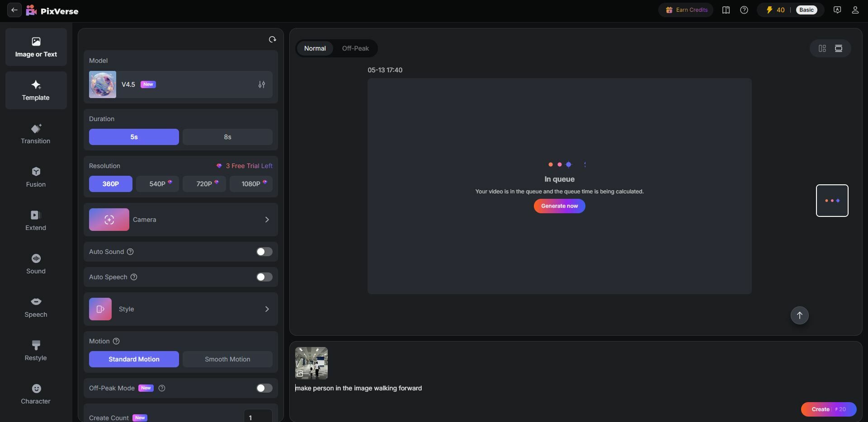Open the Extend video tool
Viewport: 868px width, 422px height.
coord(36,220)
